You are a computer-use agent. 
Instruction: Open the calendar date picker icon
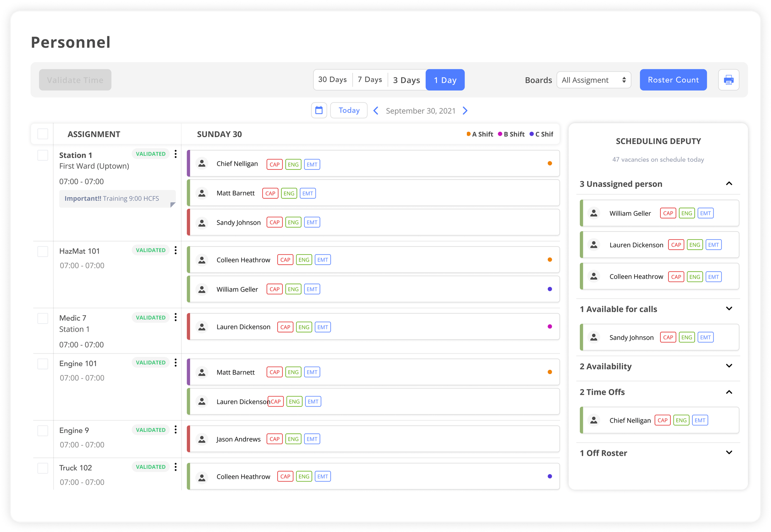point(319,111)
